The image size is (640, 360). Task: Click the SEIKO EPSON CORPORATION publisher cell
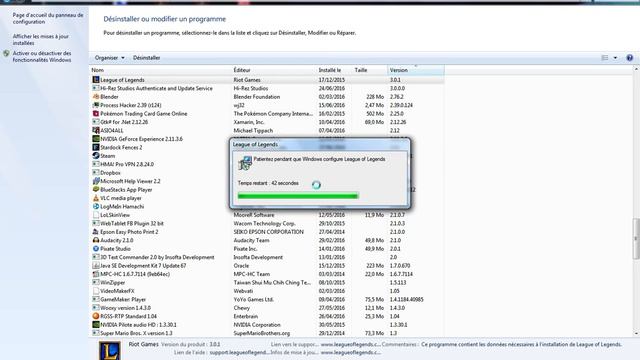point(269,232)
